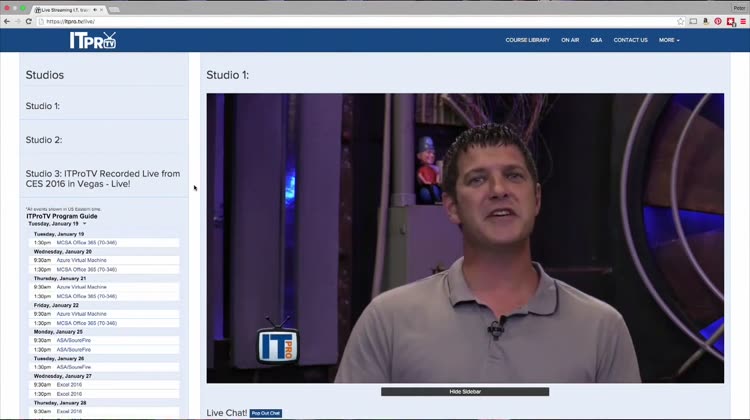Open Thursday January 28 9:30am Excel 2016
The height and width of the screenshot is (420, 750).
[104, 411]
